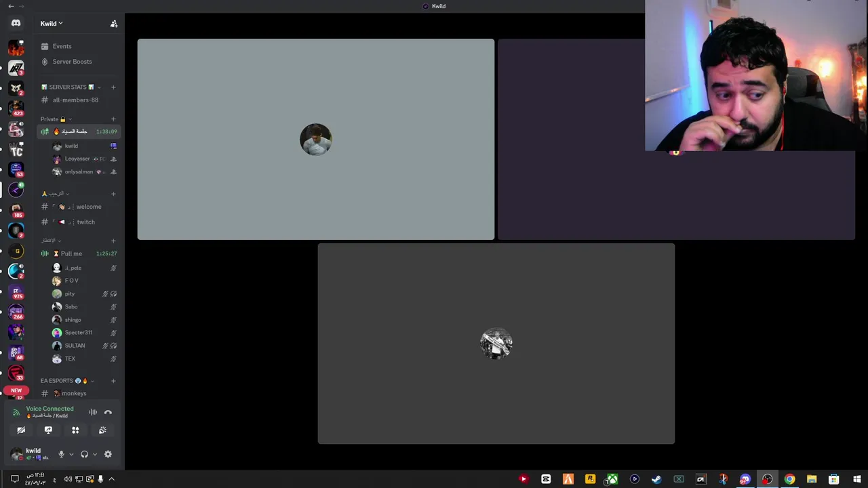
Task: Open the server icon with 185 badge
Action: pos(16,209)
